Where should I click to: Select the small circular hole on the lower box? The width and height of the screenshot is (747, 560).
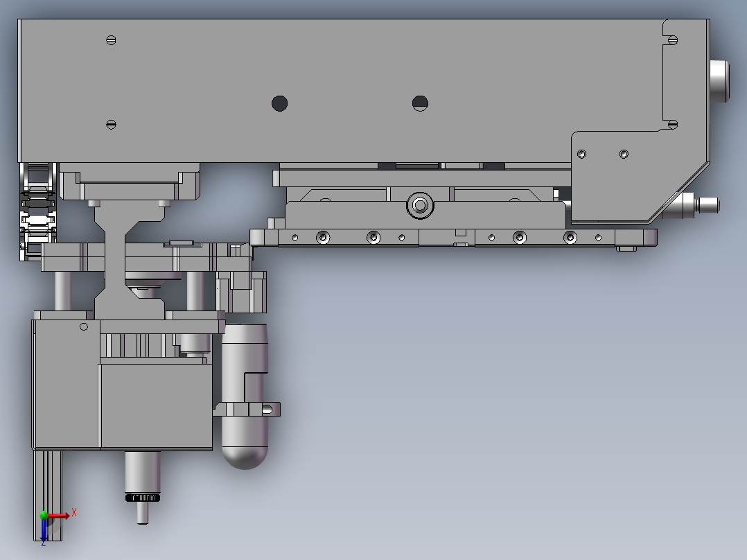click(84, 326)
